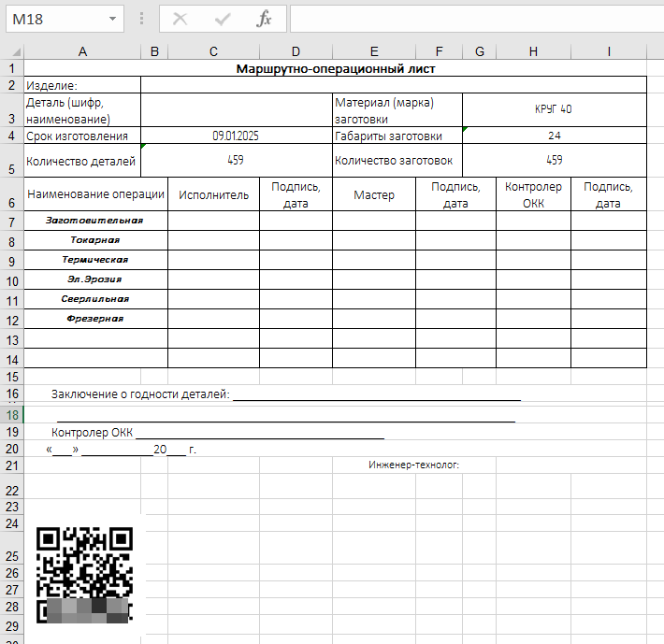Click the 'Инженер-технолог:' cell
Screen dimensions: 664x644
413,465
